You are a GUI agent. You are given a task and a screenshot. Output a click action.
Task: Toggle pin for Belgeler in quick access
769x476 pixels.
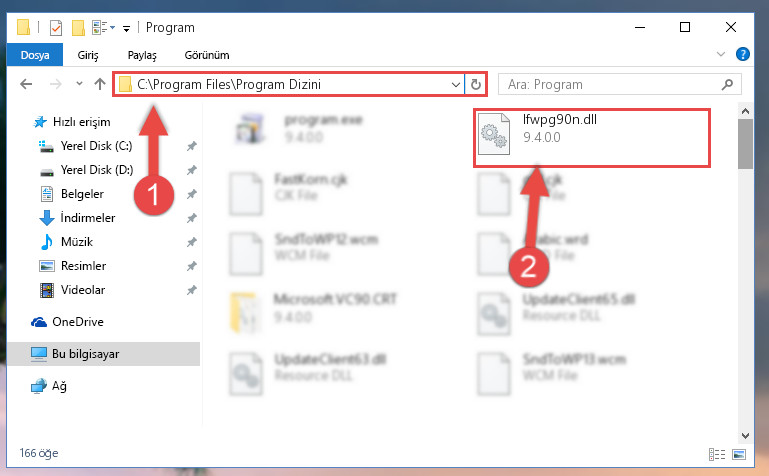click(191, 194)
